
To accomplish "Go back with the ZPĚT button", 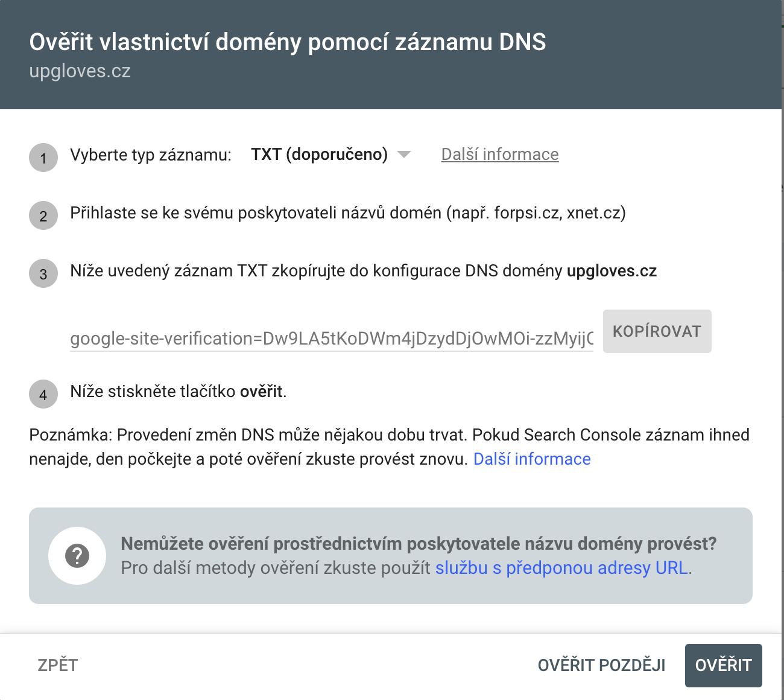I will [58, 665].
